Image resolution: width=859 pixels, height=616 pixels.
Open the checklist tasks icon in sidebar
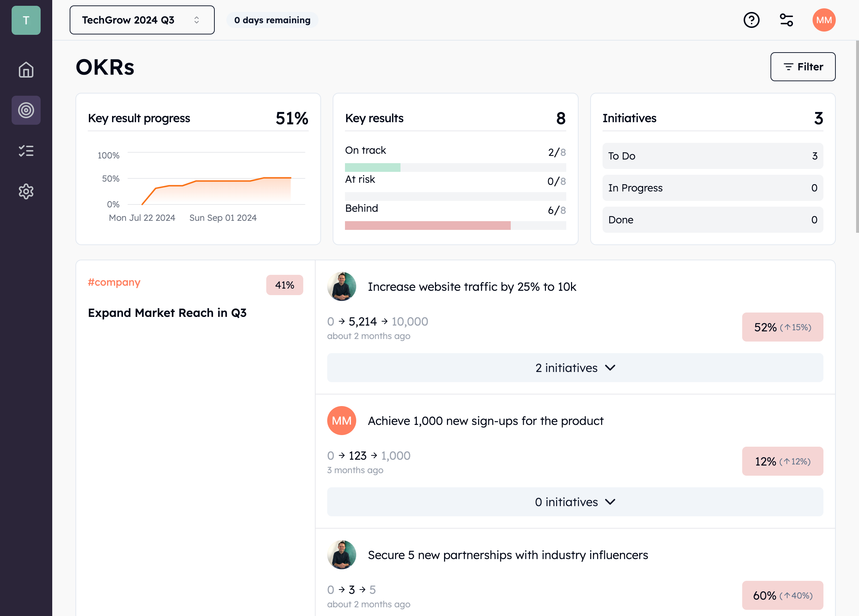(x=26, y=151)
